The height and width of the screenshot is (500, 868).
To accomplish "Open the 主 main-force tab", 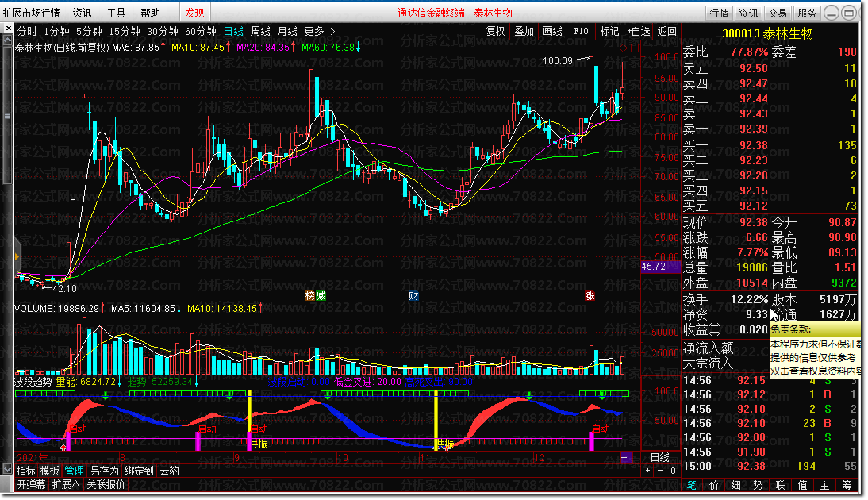I will point(824,485).
